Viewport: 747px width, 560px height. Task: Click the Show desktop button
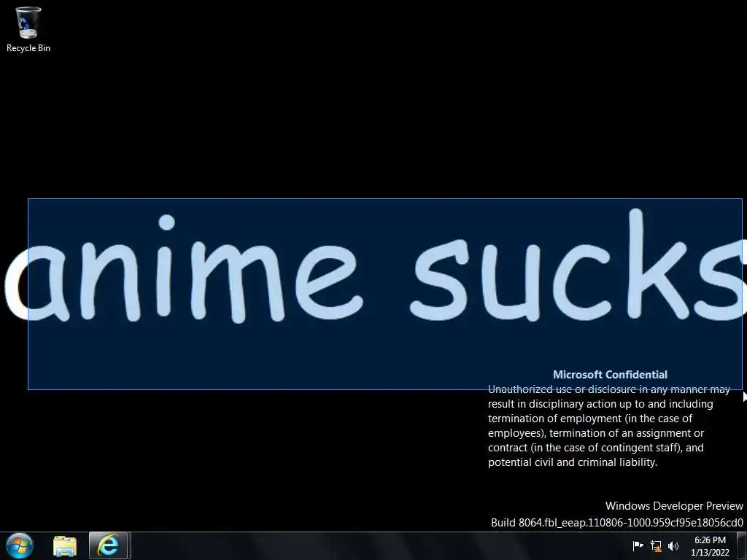tap(742, 546)
